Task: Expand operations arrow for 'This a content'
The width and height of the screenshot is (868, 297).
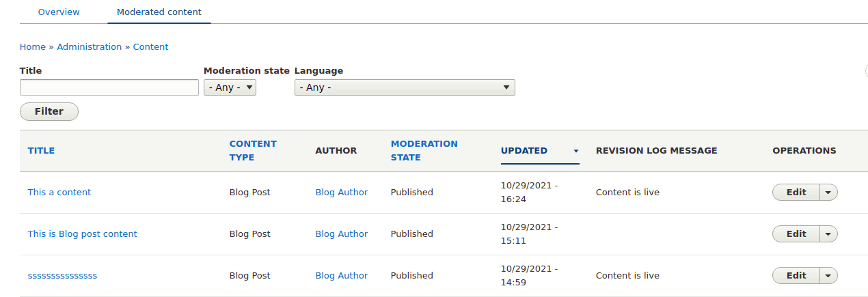Action: tap(828, 193)
